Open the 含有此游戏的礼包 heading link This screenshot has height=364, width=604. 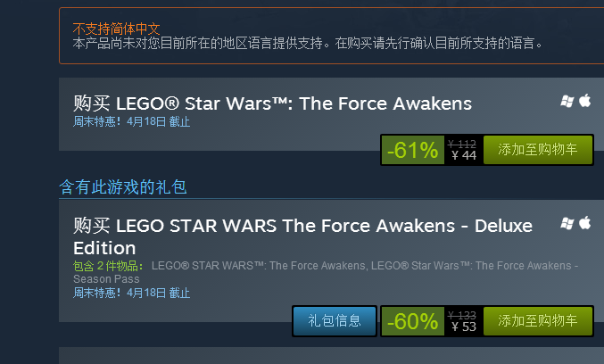(x=123, y=186)
